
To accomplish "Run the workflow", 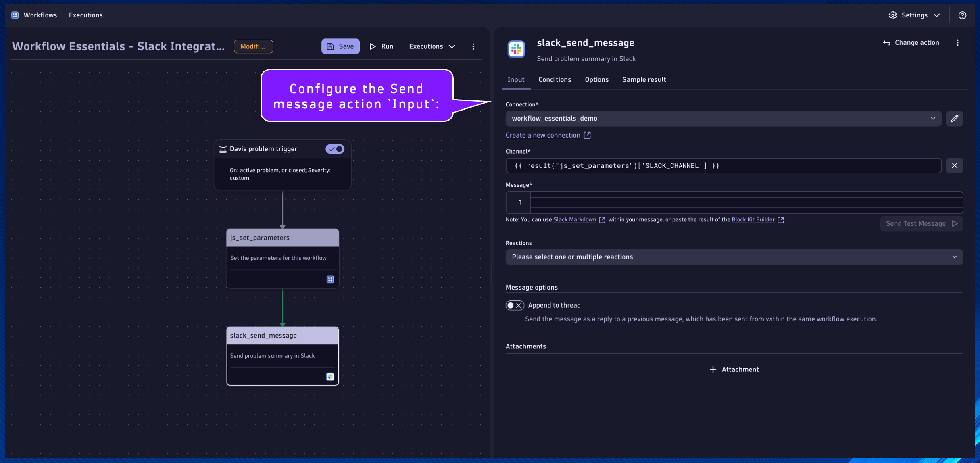I will point(381,46).
